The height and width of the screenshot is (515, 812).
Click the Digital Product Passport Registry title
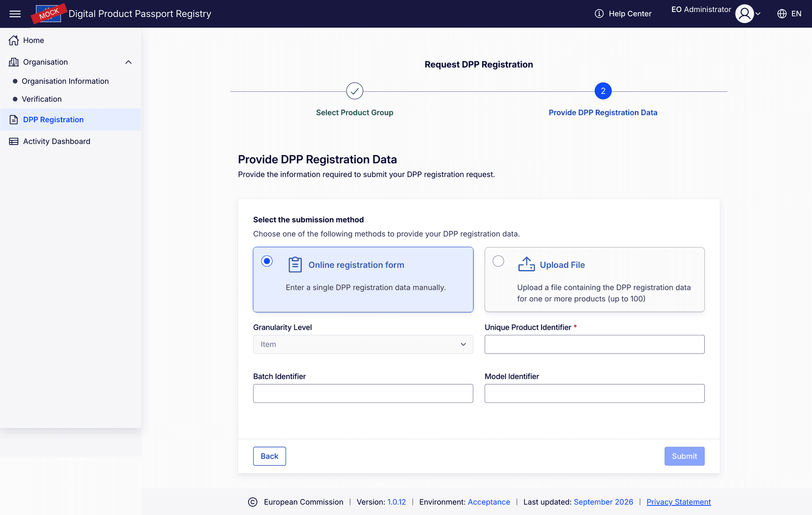tap(140, 14)
